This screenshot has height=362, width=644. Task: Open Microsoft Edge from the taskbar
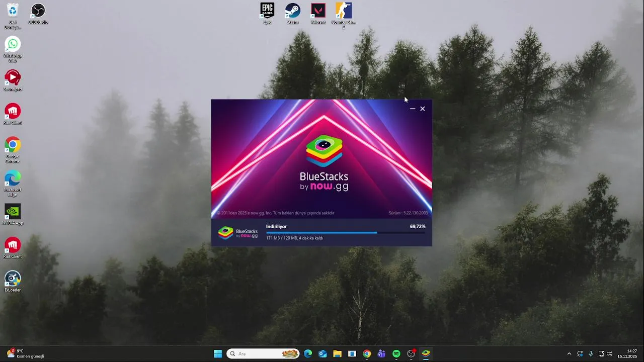coord(308,354)
